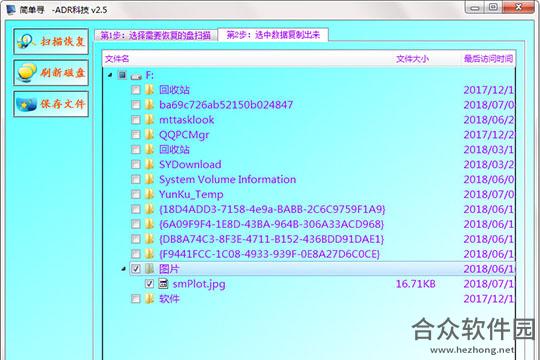Select the YunKu_Temp folder entry
This screenshot has height=360, width=540.
click(191, 194)
